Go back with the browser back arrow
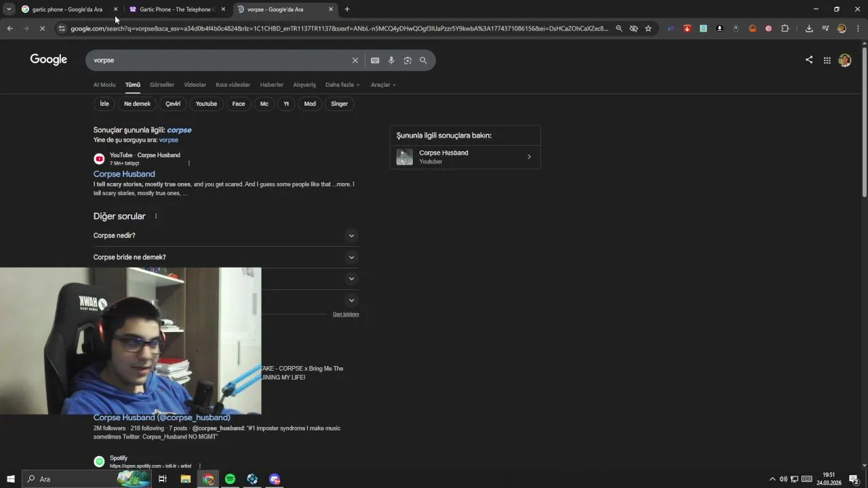 (9, 28)
